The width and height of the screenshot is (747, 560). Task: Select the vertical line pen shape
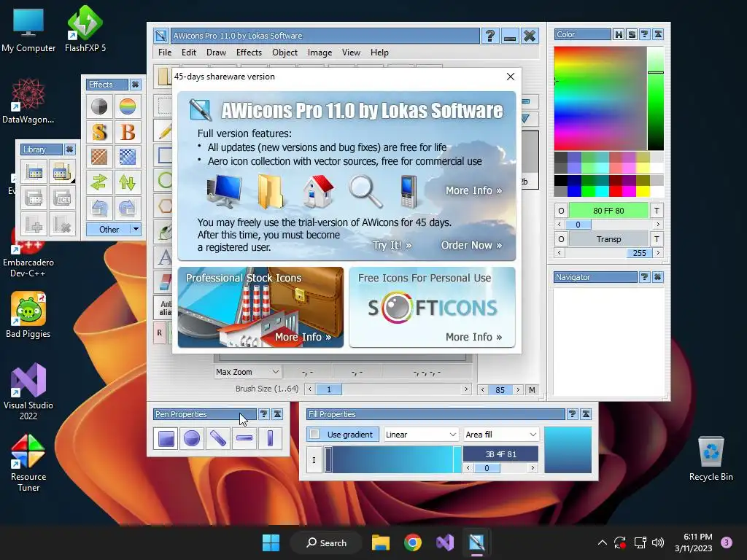tap(270, 438)
